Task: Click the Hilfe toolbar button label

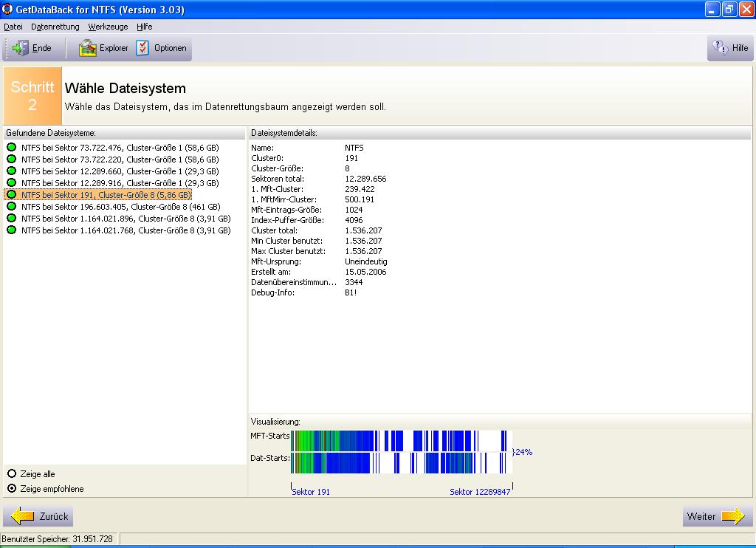Action: [740, 47]
